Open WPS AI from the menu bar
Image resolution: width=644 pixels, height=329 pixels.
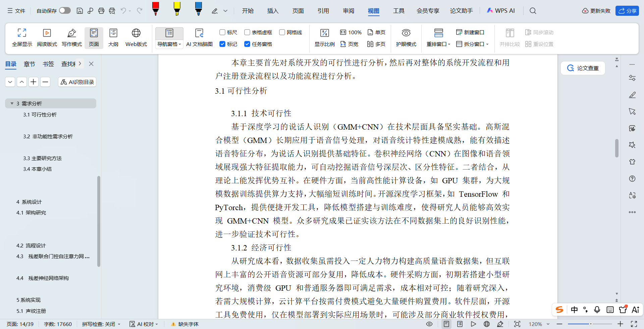coord(500,11)
